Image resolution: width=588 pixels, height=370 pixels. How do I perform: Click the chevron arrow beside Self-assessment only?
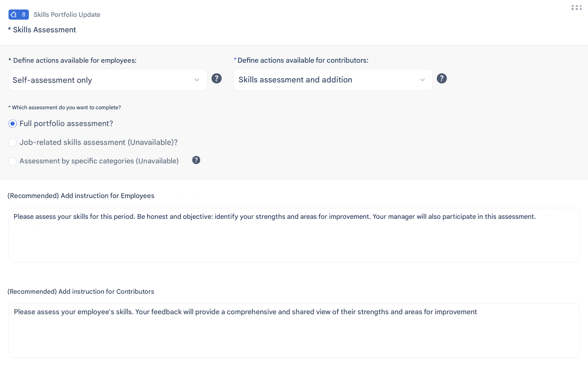click(197, 80)
